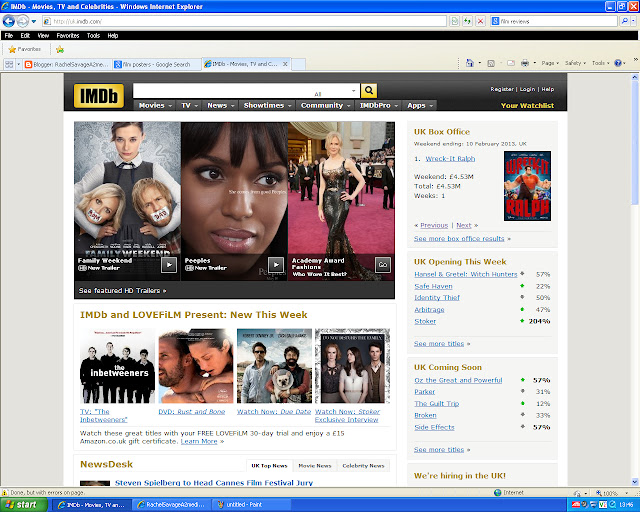Open Hansel & Gretel: Witch Hunters link
This screenshot has height=512, width=640.
click(466, 274)
